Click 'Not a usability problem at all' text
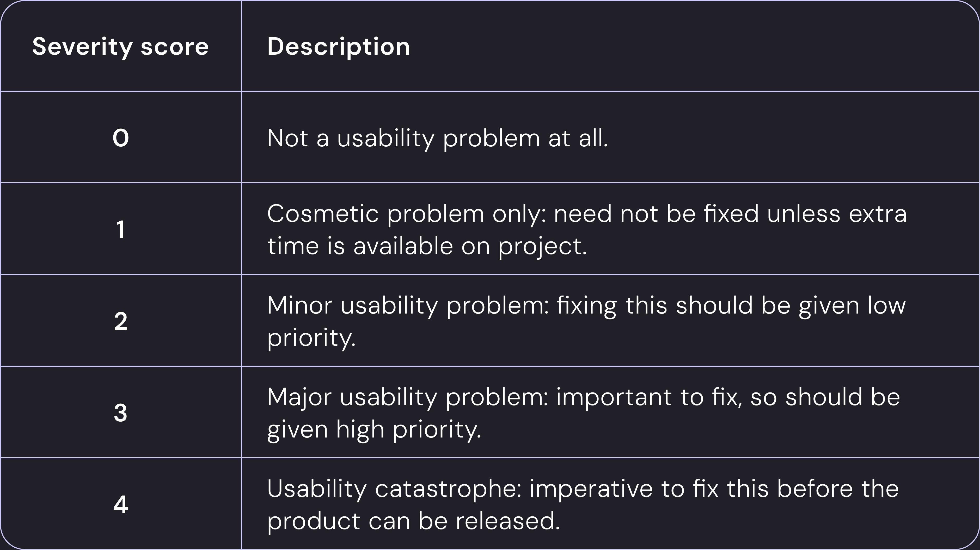 coord(438,138)
